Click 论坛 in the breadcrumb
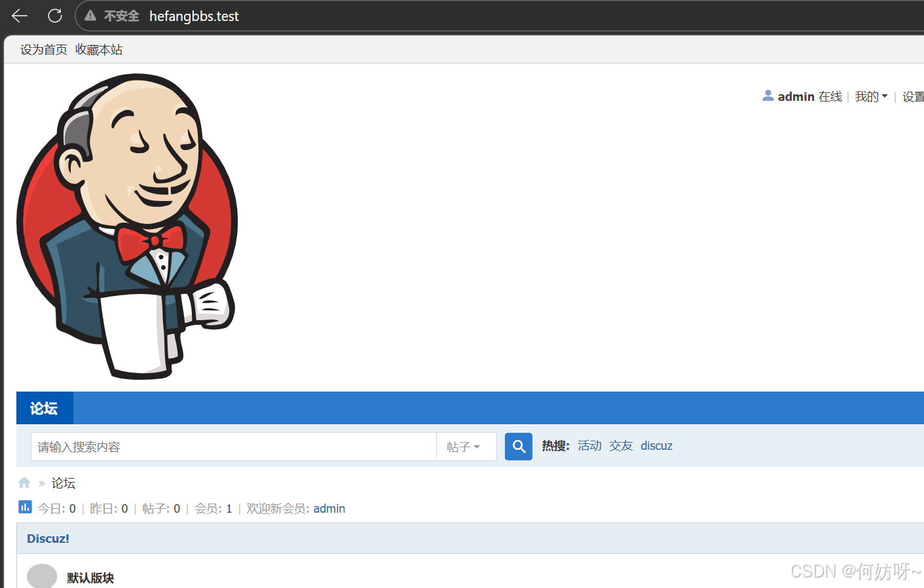This screenshot has width=924, height=588. point(64,483)
